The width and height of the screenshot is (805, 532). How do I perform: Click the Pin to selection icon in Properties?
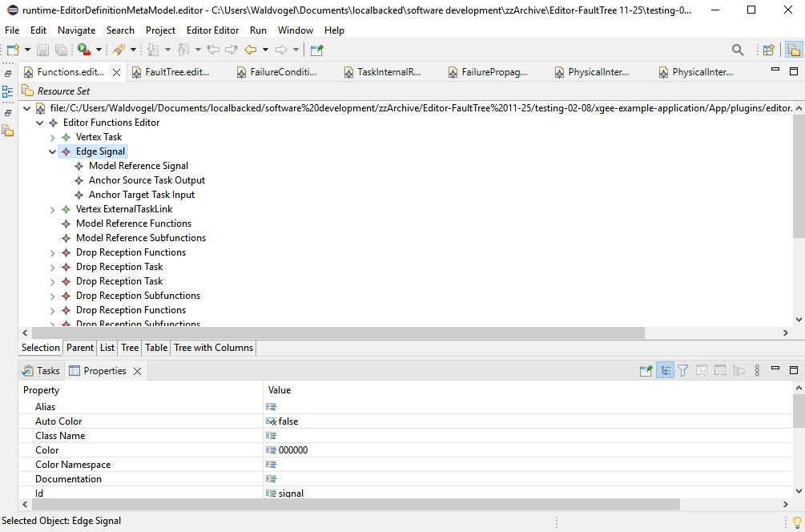pyautogui.click(x=646, y=371)
